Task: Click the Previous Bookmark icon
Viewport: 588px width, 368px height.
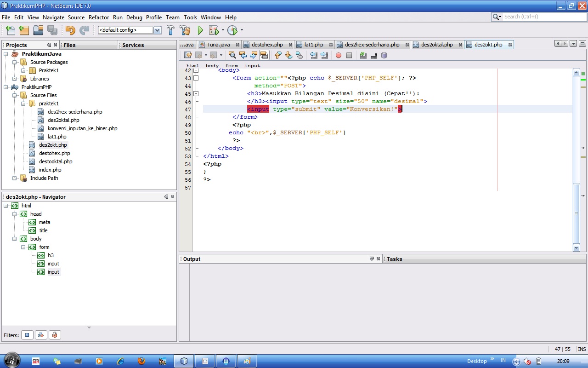Action: 278,55
